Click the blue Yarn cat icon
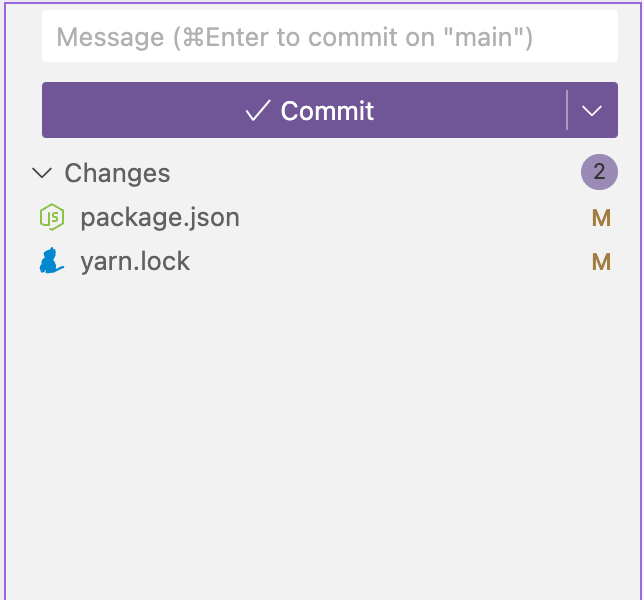 pyautogui.click(x=51, y=260)
